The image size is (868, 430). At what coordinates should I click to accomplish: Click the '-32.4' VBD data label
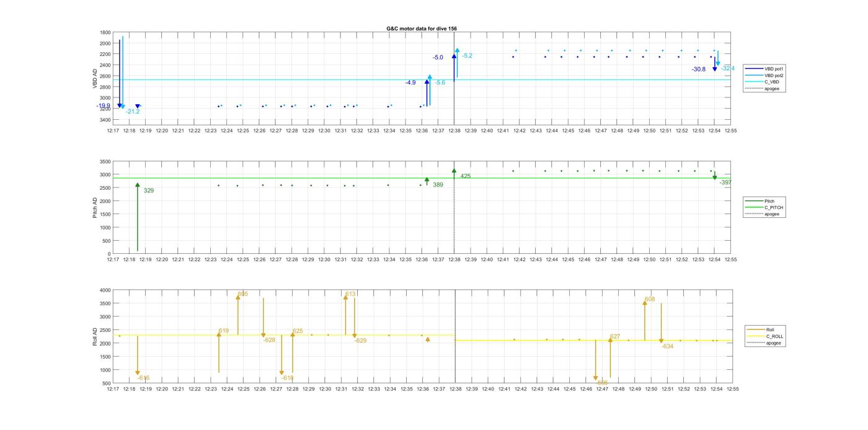(727, 68)
